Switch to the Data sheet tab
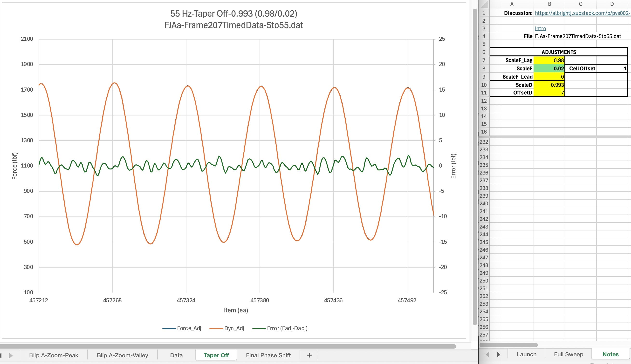Viewport: 631px width, 364px height. pos(176,355)
